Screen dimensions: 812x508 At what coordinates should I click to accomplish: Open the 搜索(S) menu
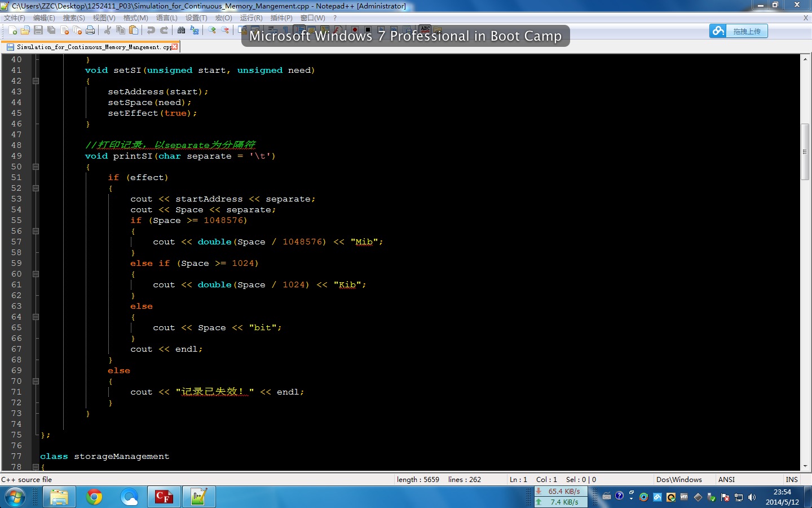(74, 17)
